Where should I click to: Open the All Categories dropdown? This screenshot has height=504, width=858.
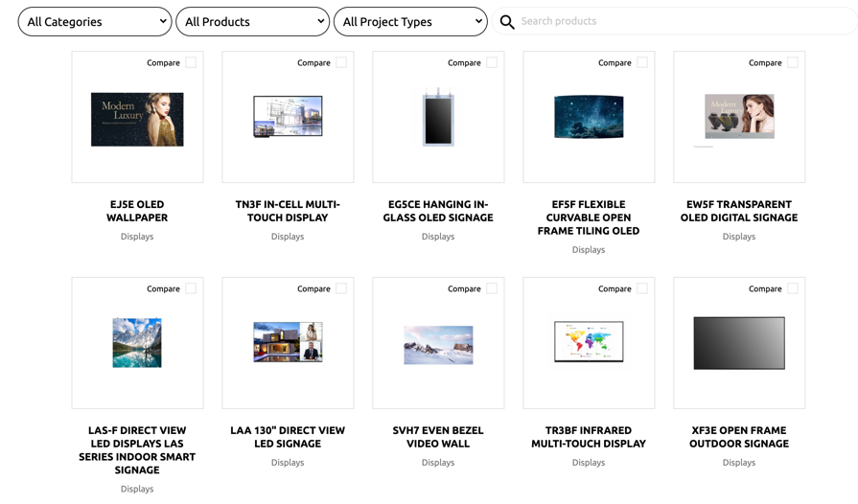tap(94, 21)
